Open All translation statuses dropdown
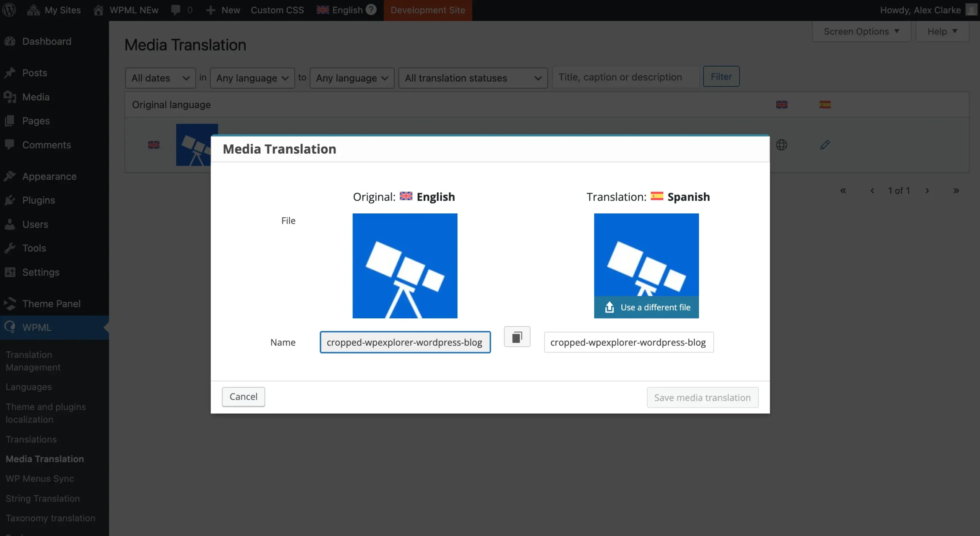 pyautogui.click(x=473, y=78)
